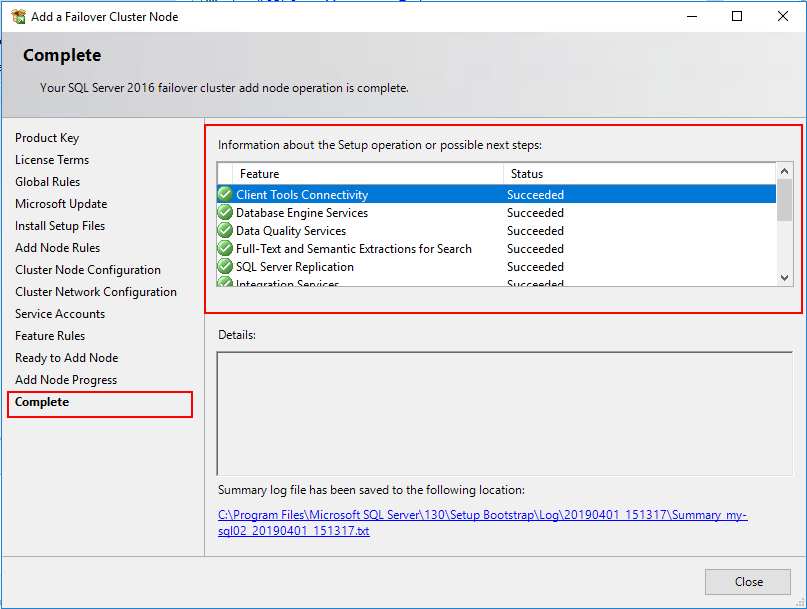Click Succeeded status for Data Quality Services
807x609 pixels.
coord(535,231)
